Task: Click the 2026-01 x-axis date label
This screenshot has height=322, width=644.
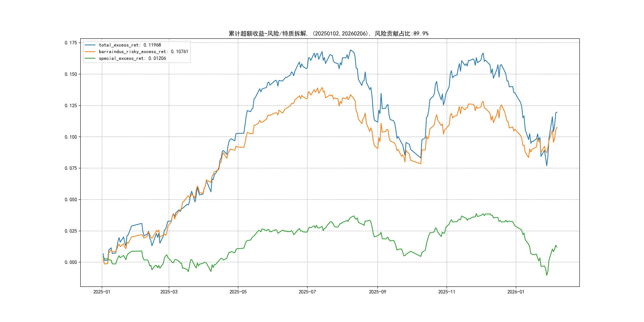Action: 516,292
